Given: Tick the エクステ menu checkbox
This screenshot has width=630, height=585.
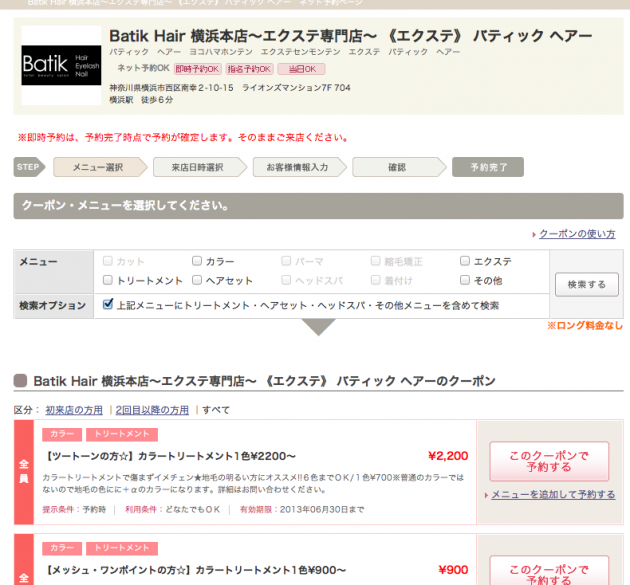Looking at the screenshot, I should coord(464,261).
